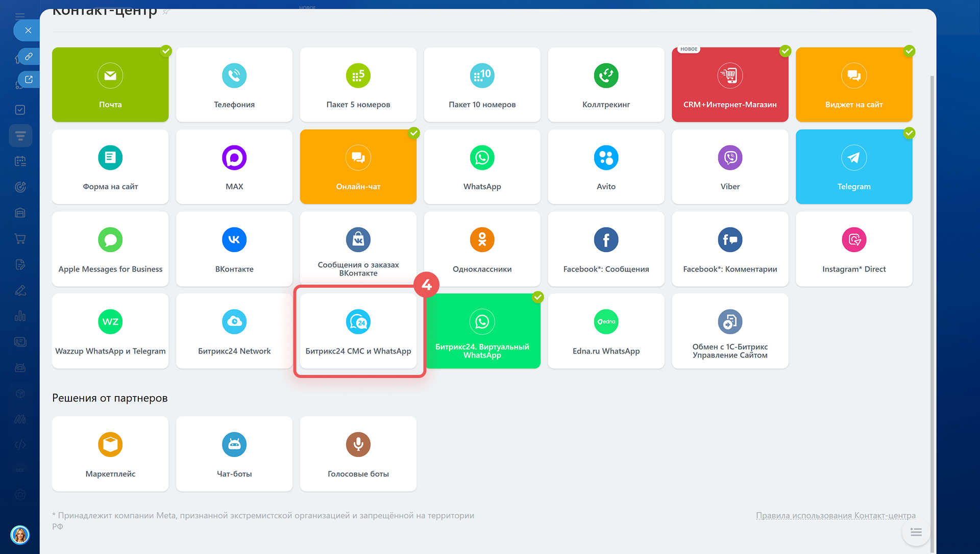Open the Одноклассники channel tile

(x=482, y=249)
